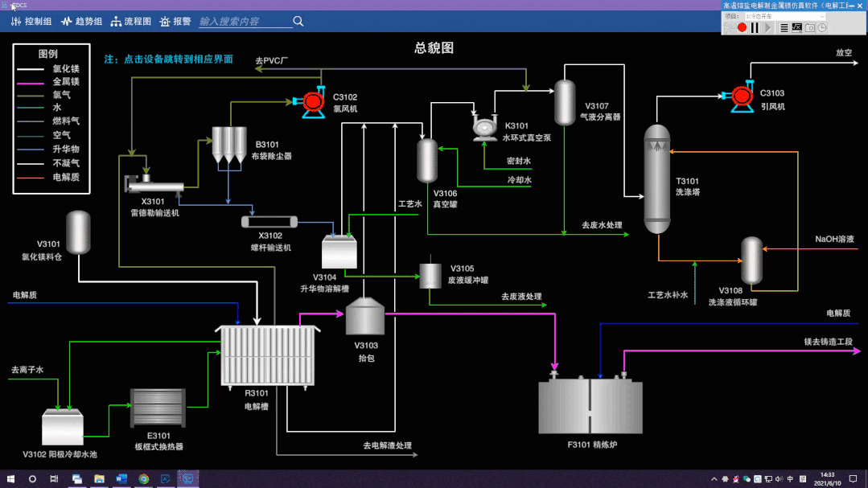Viewport: 868px width, 488px height.
Task: Click the V3103 ladle vessel
Action: tap(364, 317)
